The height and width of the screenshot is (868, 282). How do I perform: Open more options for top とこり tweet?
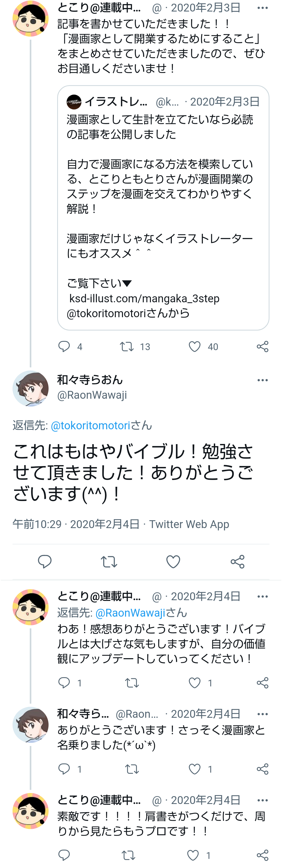point(262,8)
